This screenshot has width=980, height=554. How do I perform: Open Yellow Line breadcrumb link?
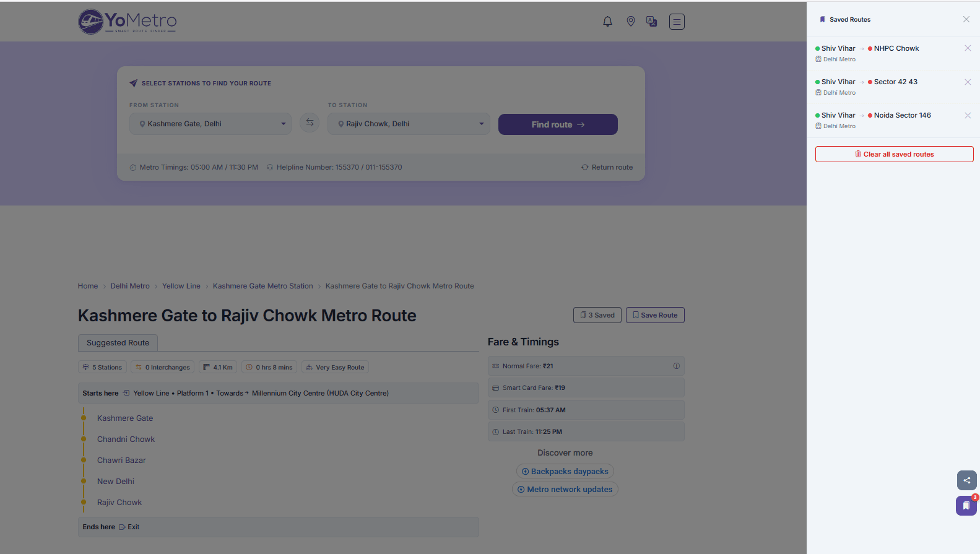(x=181, y=286)
